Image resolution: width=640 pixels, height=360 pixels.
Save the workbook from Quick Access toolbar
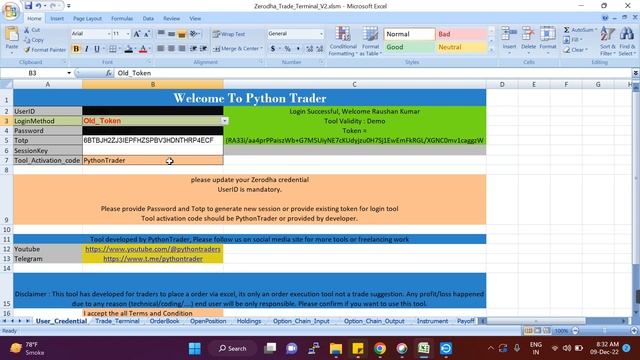point(28,6)
